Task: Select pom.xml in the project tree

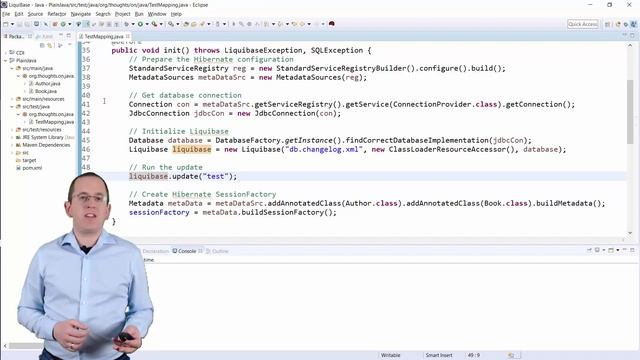Action: pyautogui.click(x=29, y=168)
